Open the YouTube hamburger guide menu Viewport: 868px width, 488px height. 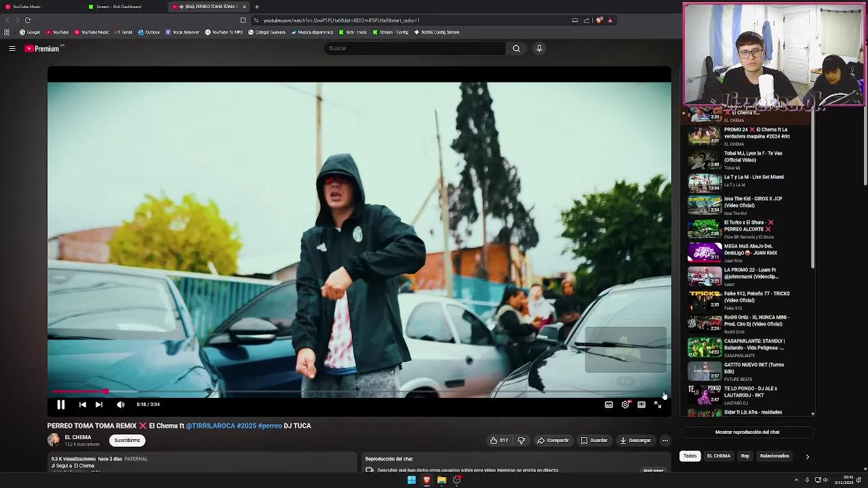pos(12,48)
